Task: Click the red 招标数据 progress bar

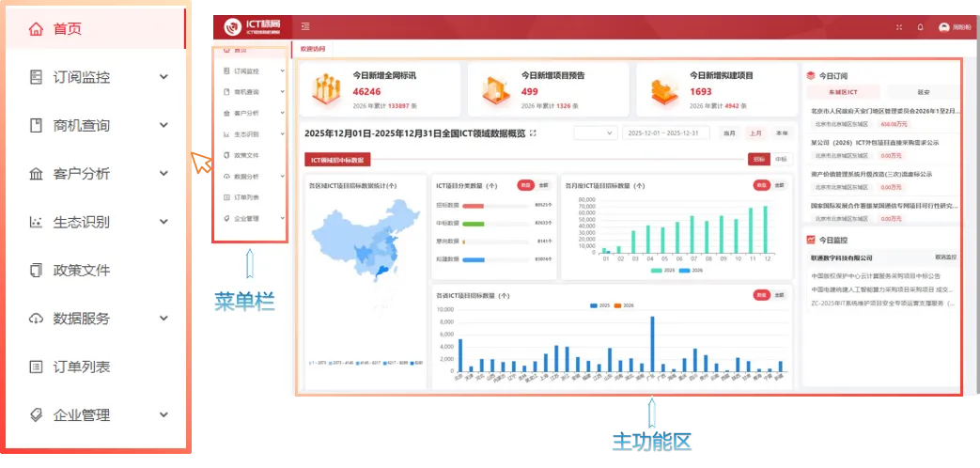Action: pyautogui.click(x=474, y=206)
